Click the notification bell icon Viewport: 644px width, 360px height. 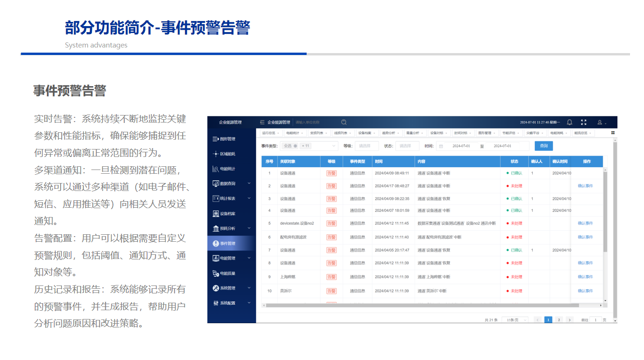[x=569, y=122]
